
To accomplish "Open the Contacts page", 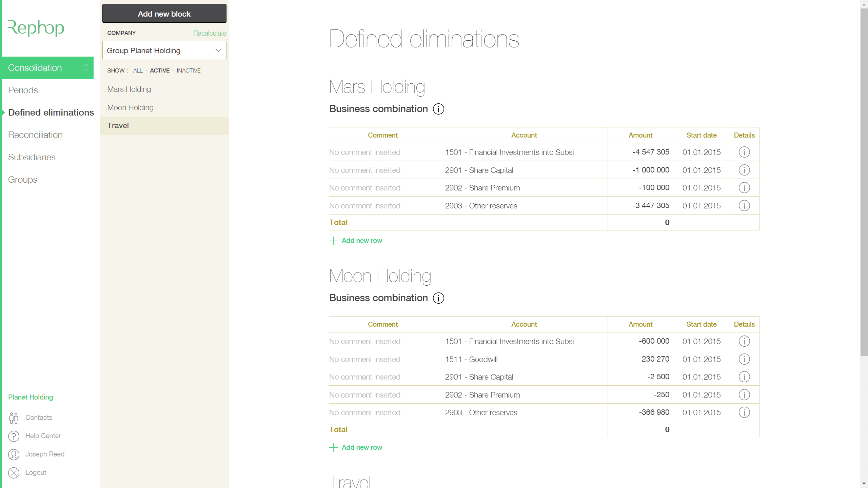I will (x=39, y=418).
